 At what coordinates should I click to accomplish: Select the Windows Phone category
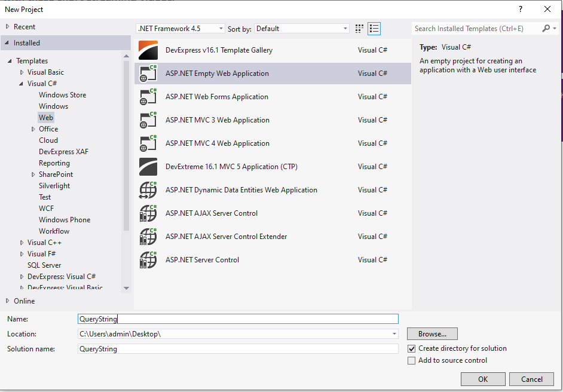tap(65, 220)
